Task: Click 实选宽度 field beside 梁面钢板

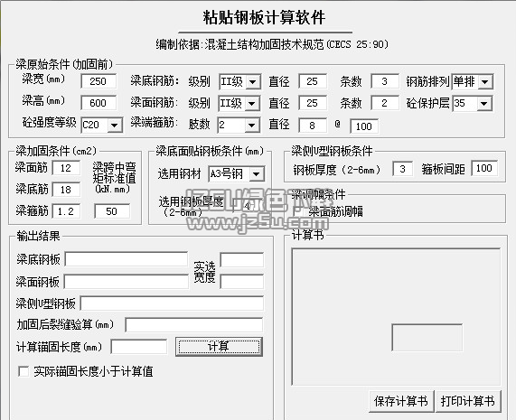Action: point(242,282)
